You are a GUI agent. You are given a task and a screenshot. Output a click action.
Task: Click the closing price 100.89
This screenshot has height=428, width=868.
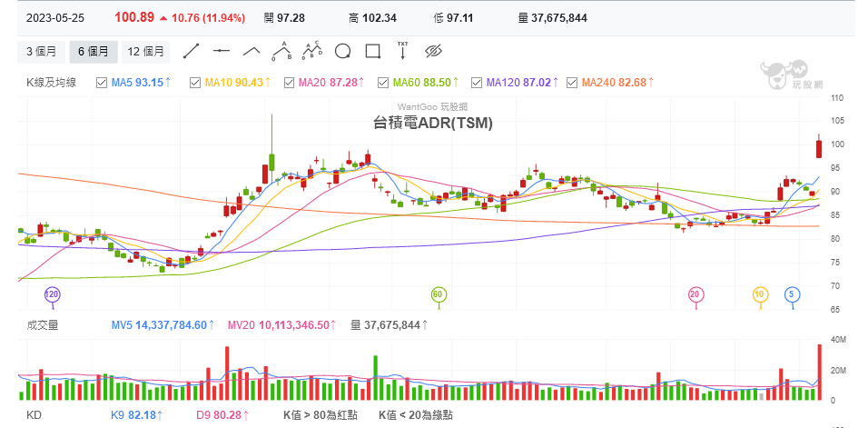(134, 17)
